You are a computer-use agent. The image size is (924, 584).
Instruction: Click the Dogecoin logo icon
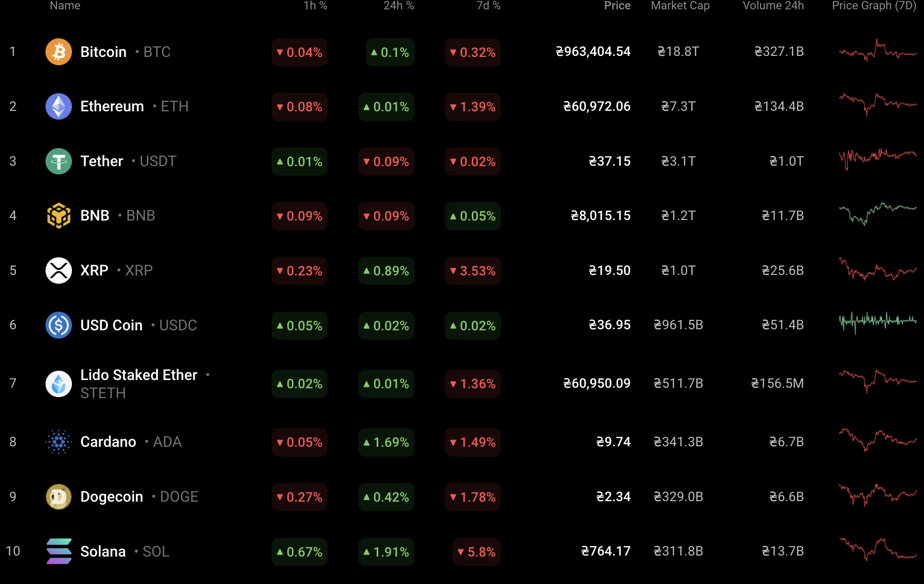pyautogui.click(x=58, y=497)
